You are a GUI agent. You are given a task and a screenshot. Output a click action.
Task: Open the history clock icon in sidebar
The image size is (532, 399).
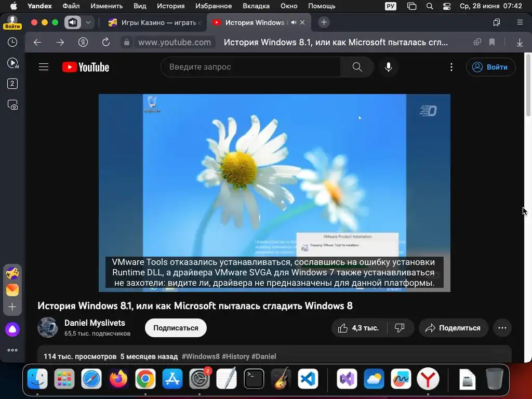point(12,42)
